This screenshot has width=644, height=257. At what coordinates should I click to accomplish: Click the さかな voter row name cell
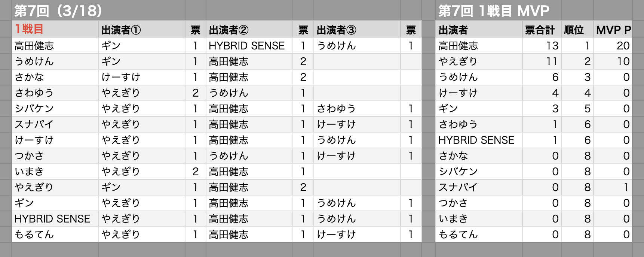coord(55,77)
